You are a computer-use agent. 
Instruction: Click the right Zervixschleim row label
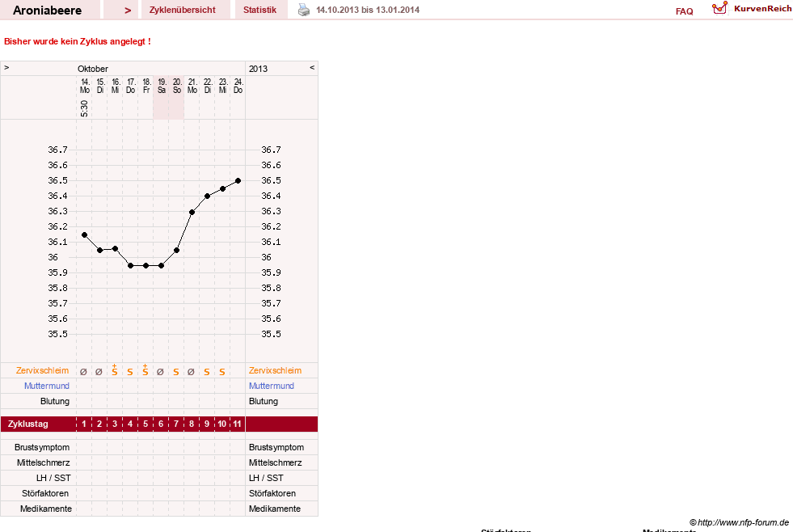pyautogui.click(x=275, y=370)
